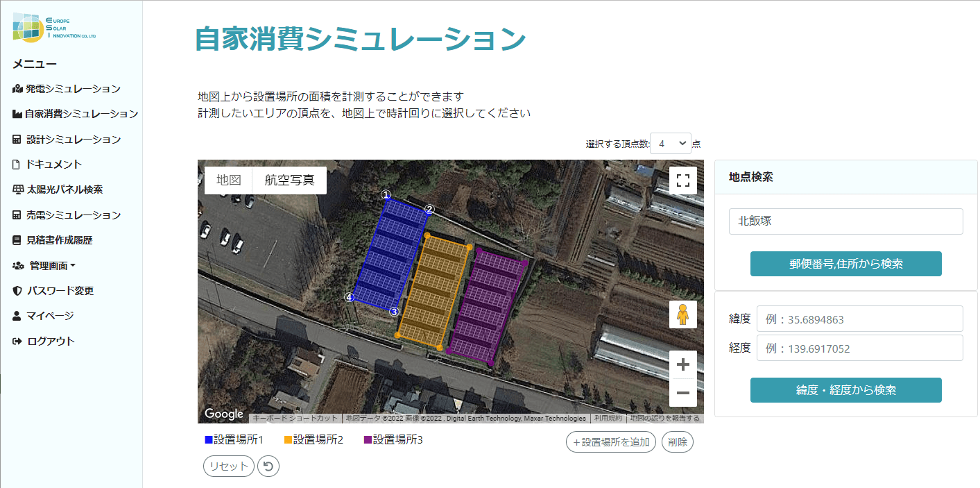The height and width of the screenshot is (488, 980).
Task: Open the 選択する頂点数 dropdown
Action: coord(671,144)
